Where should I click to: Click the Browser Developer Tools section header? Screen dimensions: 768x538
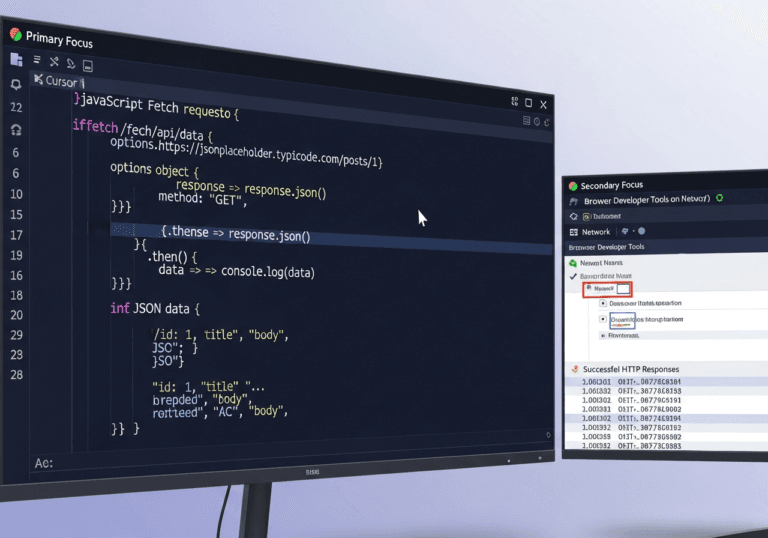pos(606,247)
